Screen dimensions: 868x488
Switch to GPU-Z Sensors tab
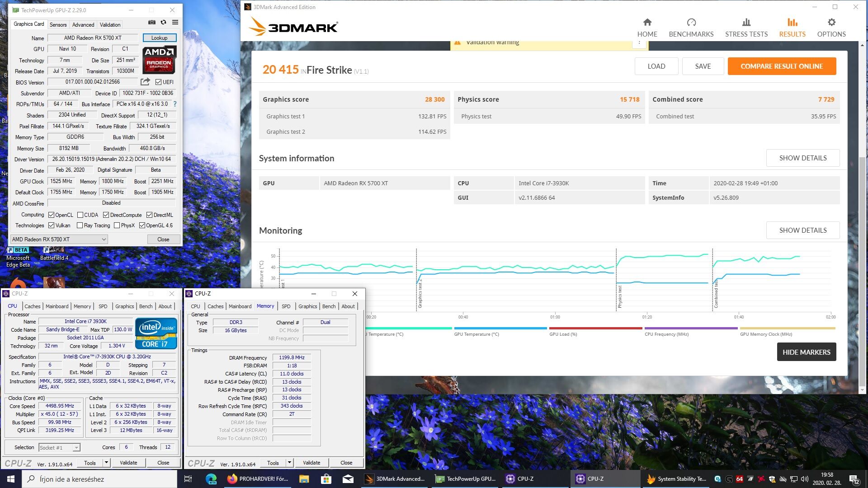pyautogui.click(x=58, y=25)
